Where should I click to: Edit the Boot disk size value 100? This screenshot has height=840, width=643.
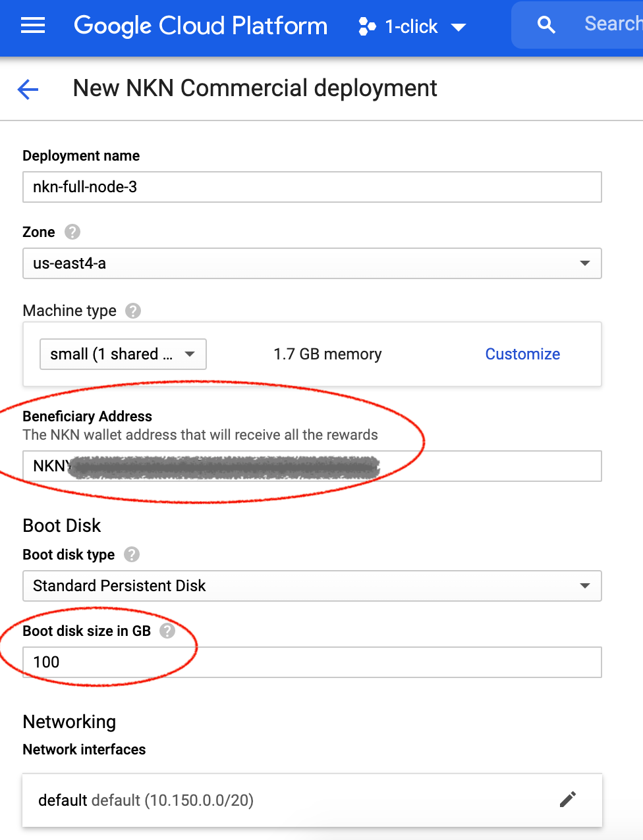(x=312, y=662)
